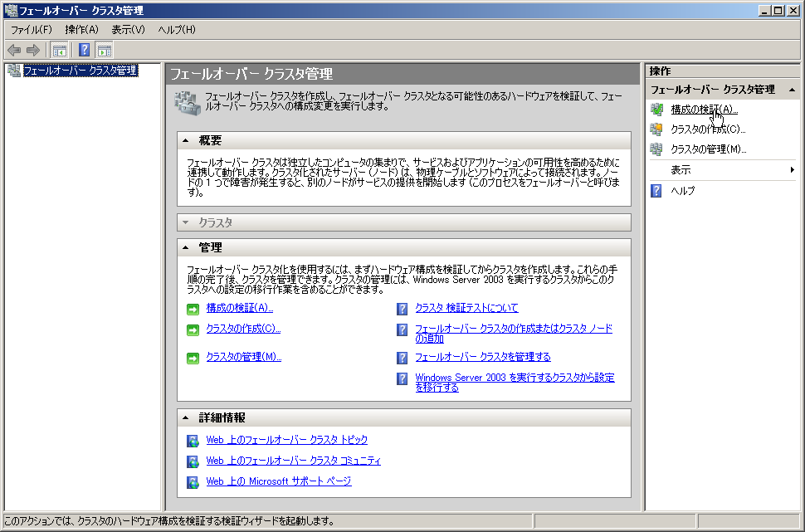805x532 pixels.
Task: Open フェールオーバー クラスタの作成またはクラスタ ノードの追加 link
Action: pos(514,334)
